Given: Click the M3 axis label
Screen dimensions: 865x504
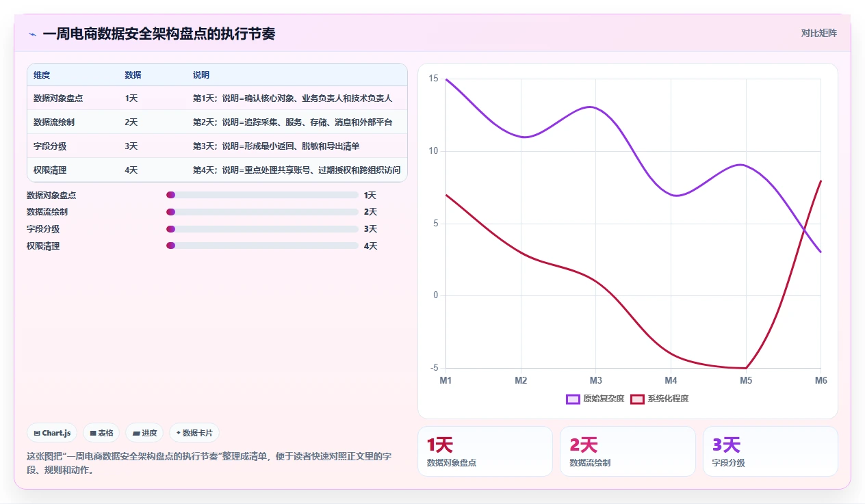Looking at the screenshot, I should click(595, 380).
